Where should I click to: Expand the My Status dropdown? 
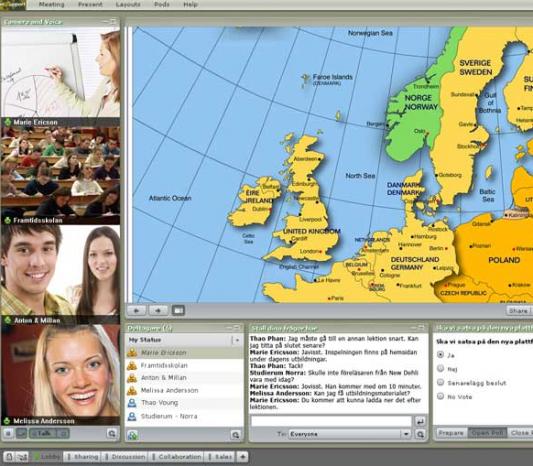click(237, 340)
